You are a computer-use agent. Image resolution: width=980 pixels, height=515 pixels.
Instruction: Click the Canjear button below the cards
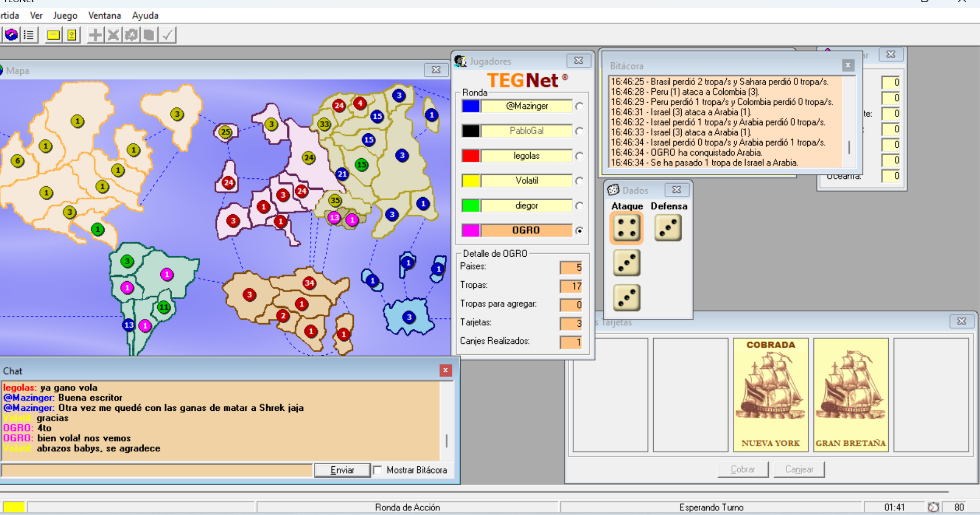[799, 469]
